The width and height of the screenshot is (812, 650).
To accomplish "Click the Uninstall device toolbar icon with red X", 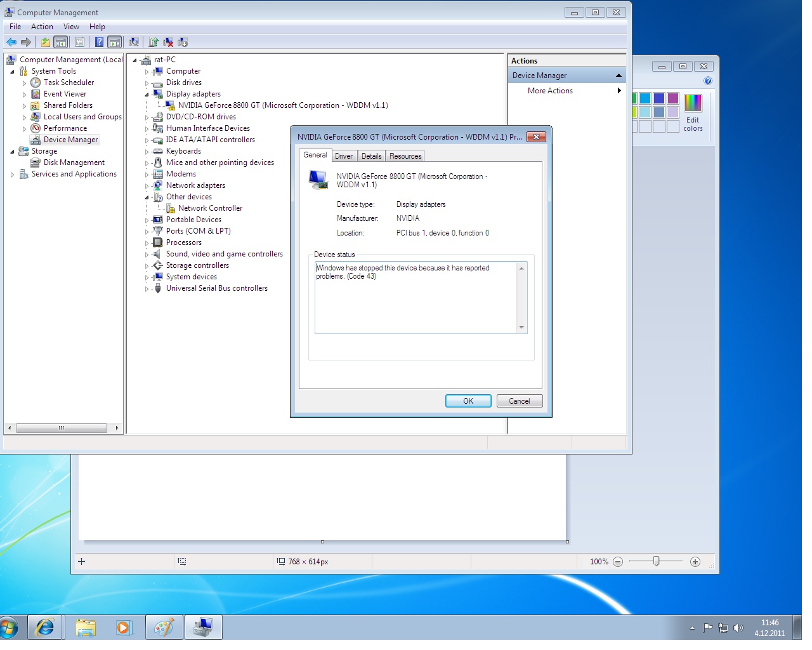I will [168, 43].
